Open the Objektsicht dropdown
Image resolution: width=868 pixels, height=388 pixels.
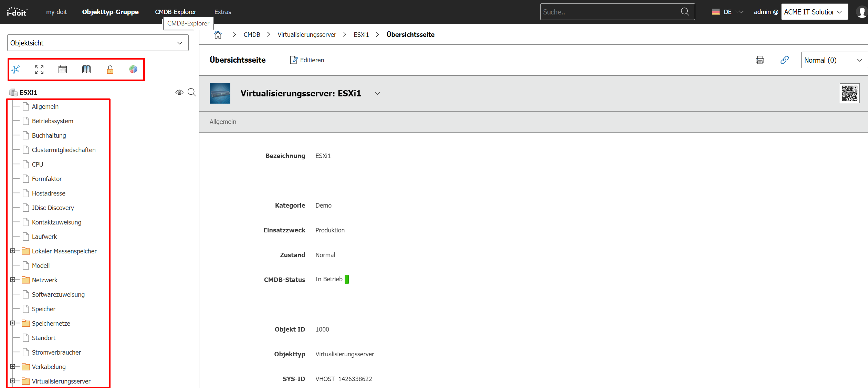(98, 43)
